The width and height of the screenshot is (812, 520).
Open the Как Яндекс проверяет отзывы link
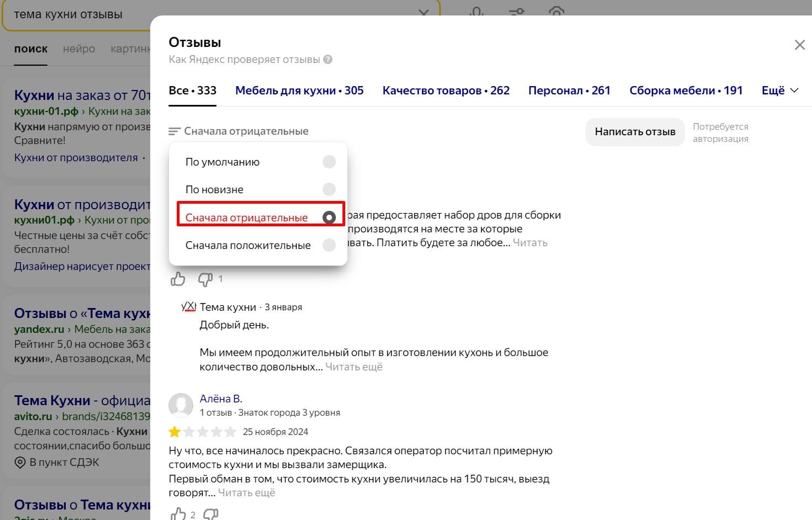(x=244, y=60)
